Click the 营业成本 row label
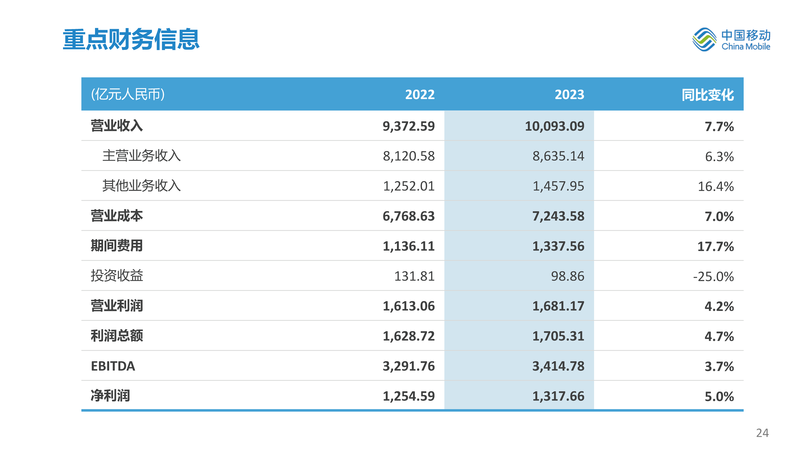800x450 pixels. point(117,216)
